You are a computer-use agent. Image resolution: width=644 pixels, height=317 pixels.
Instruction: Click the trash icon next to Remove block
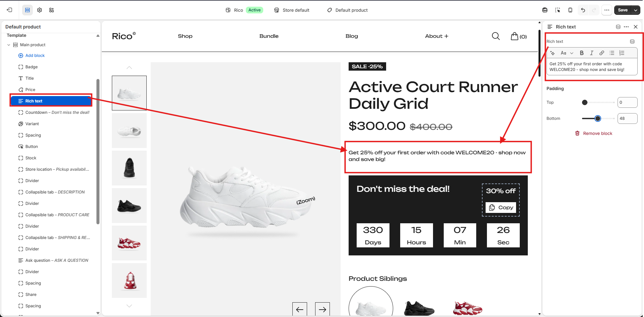click(x=577, y=133)
